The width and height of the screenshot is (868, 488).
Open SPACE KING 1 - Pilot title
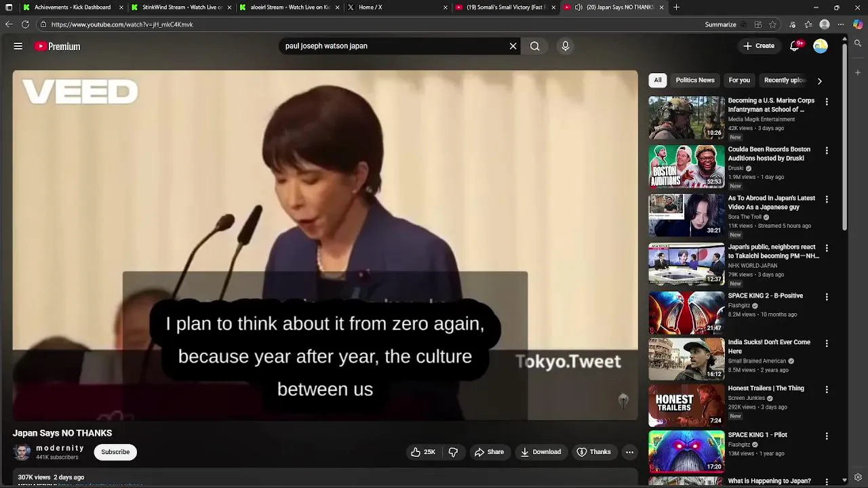point(757,435)
